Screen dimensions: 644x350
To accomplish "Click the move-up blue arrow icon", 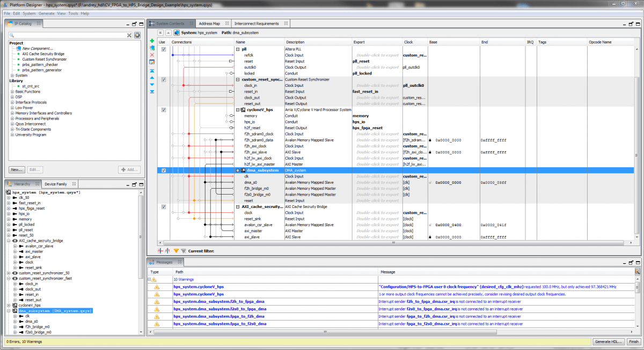I will coord(152,78).
